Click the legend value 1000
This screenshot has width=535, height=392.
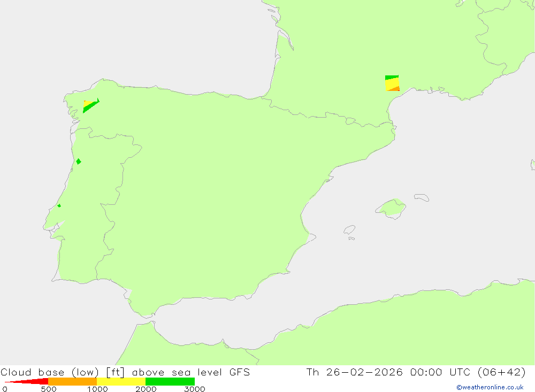pyautogui.click(x=97, y=389)
